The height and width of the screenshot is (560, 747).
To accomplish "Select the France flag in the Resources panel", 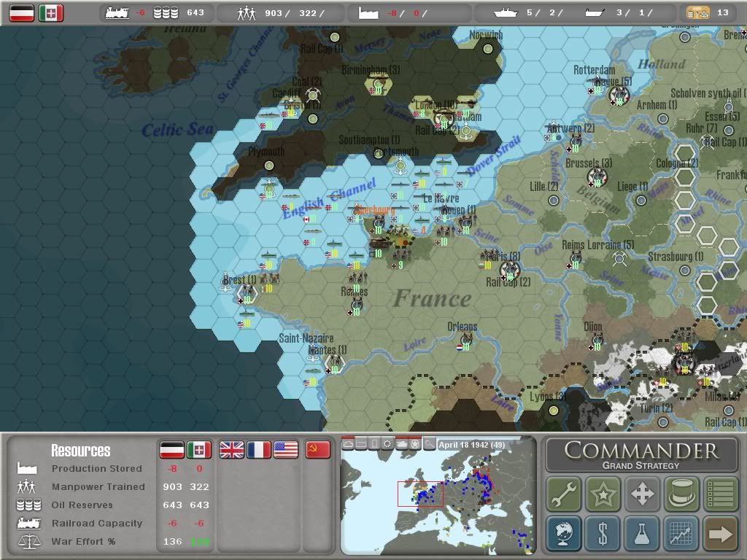I will (x=259, y=449).
